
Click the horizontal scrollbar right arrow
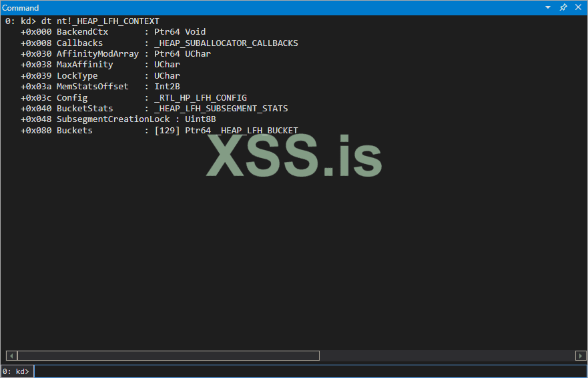click(581, 355)
